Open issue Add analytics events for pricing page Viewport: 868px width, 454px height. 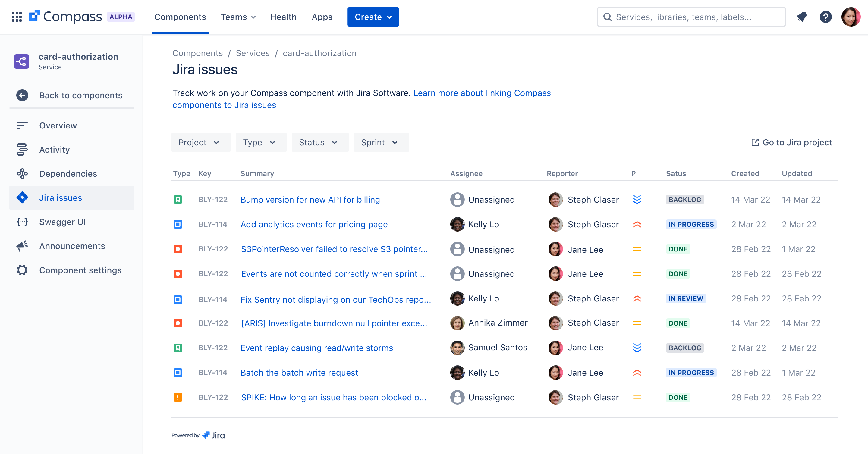[314, 224]
